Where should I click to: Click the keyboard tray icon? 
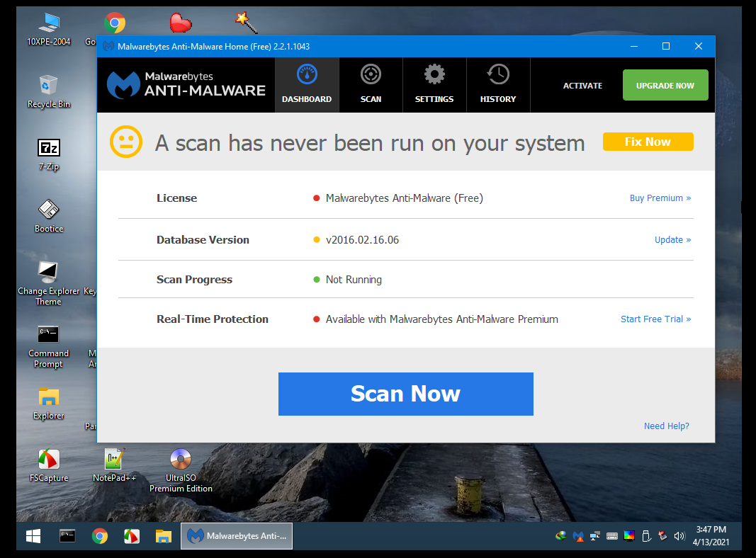tap(612, 536)
